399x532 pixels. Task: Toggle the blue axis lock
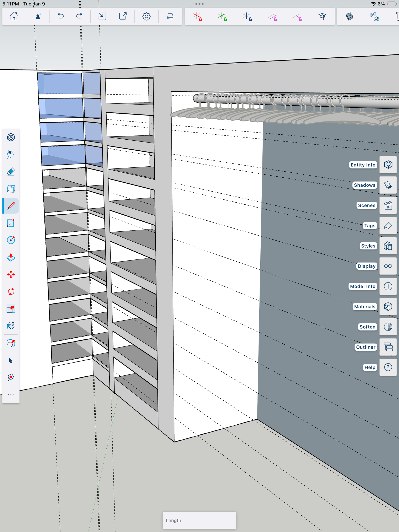click(x=247, y=17)
